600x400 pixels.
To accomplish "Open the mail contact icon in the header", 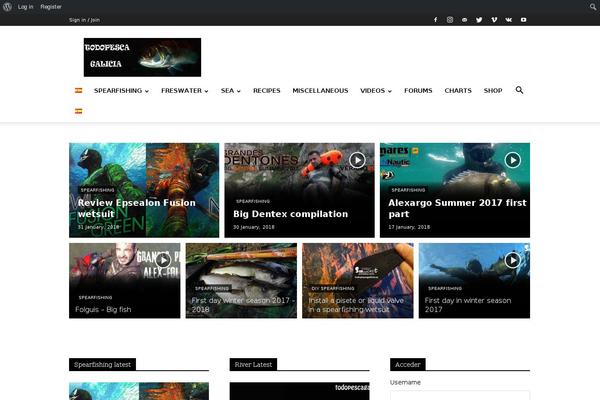I will point(465,20).
